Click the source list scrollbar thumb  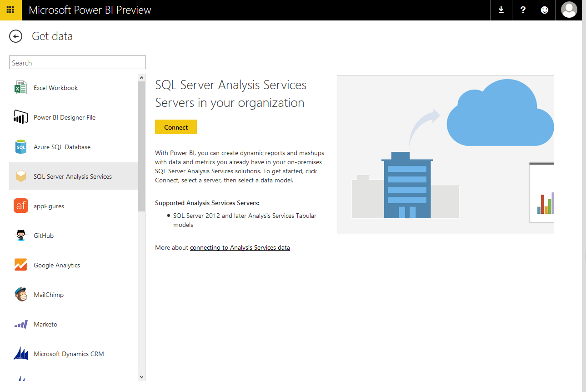[x=141, y=146]
